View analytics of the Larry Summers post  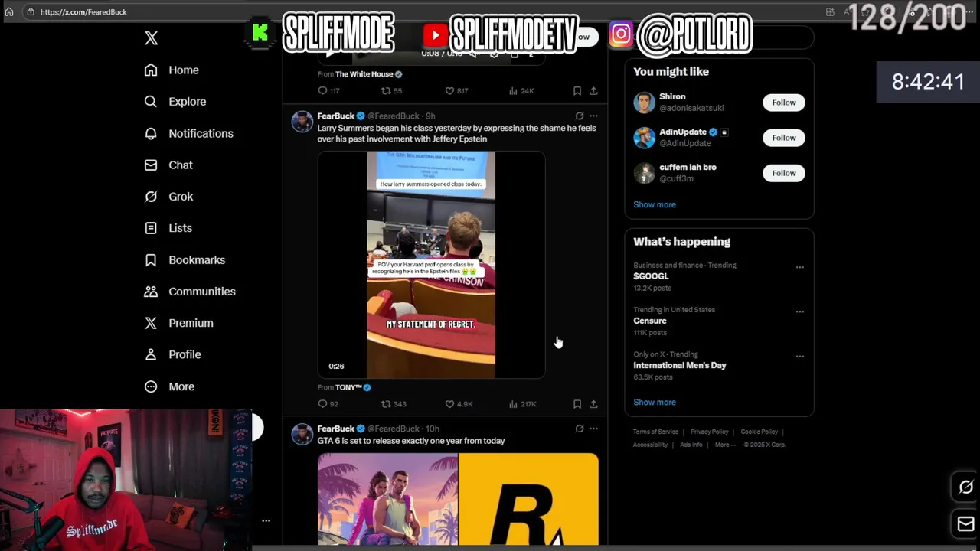click(523, 404)
